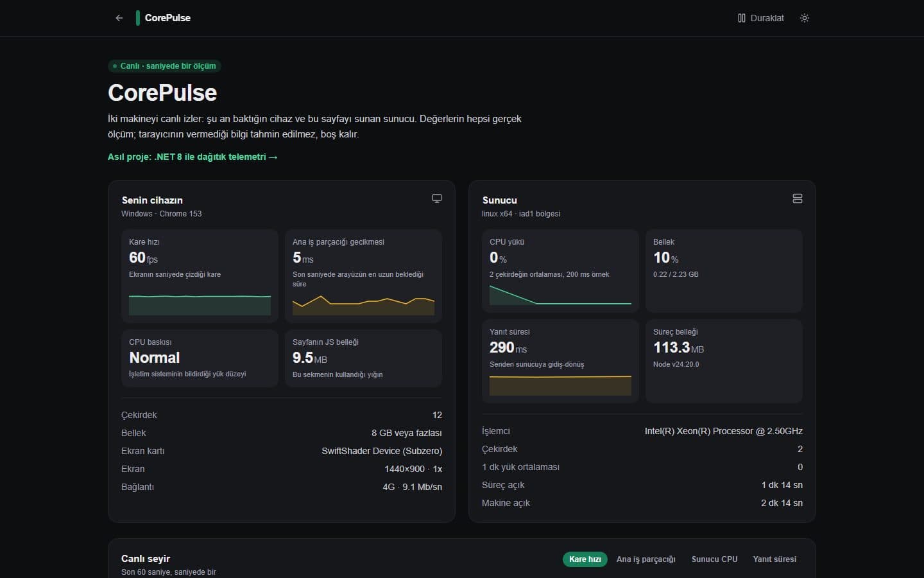The height and width of the screenshot is (578, 924).
Task: Select the Kare hızı tab in Canlı seyir
Action: (x=585, y=559)
